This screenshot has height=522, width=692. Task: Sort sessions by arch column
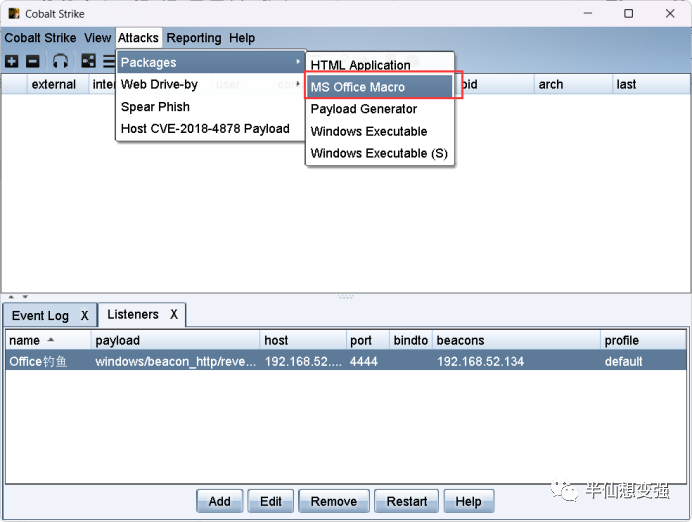click(573, 84)
